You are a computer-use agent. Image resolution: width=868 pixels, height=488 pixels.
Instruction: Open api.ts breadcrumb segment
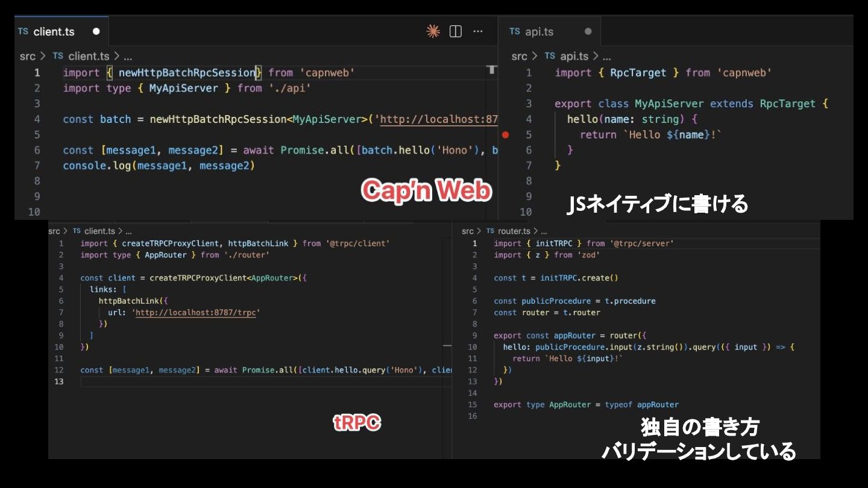pos(574,56)
